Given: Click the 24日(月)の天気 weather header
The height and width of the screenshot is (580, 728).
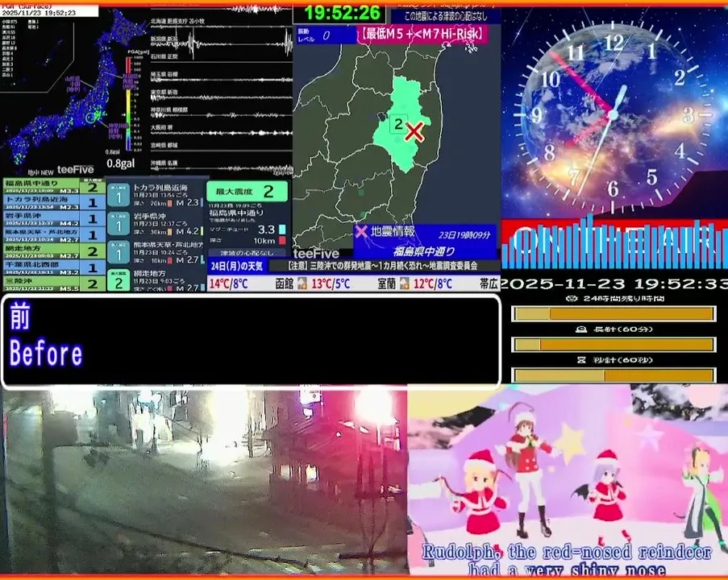Looking at the screenshot, I should [237, 267].
